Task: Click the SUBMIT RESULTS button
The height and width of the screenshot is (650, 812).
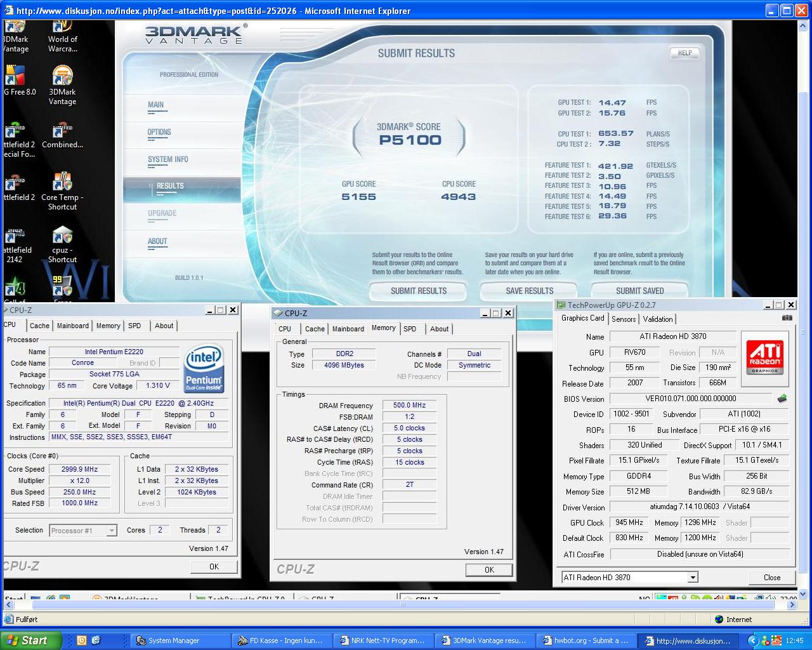Action: [419, 291]
